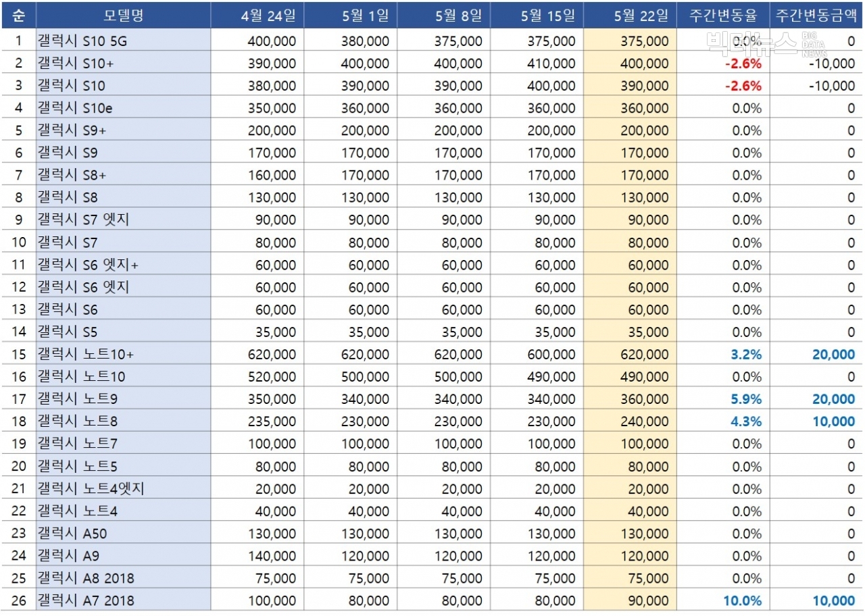Image resolution: width=865 pixels, height=616 pixels.
Task: Click the S10 5G April 24 price 400,000
Action: tap(272, 41)
